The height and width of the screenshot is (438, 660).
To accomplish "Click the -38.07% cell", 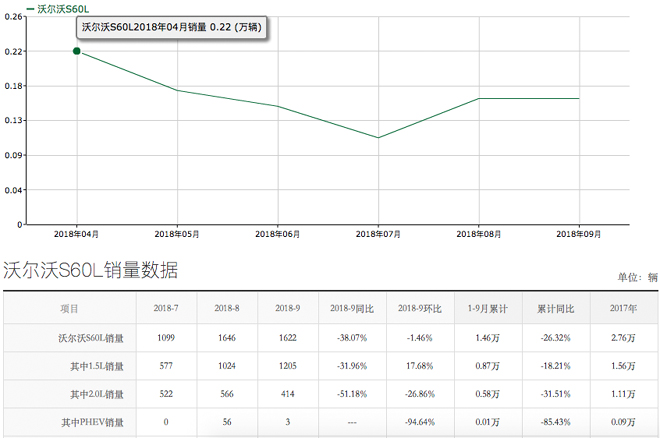I will pyautogui.click(x=352, y=338).
